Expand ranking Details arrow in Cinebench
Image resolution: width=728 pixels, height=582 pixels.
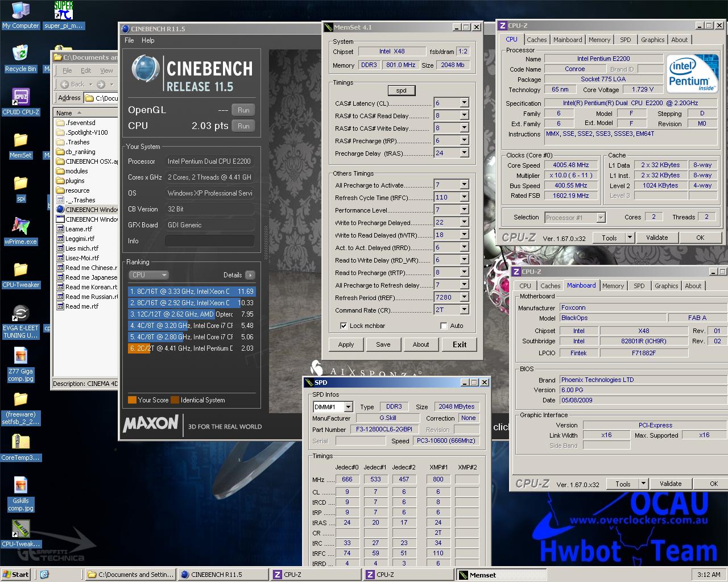tap(250, 275)
